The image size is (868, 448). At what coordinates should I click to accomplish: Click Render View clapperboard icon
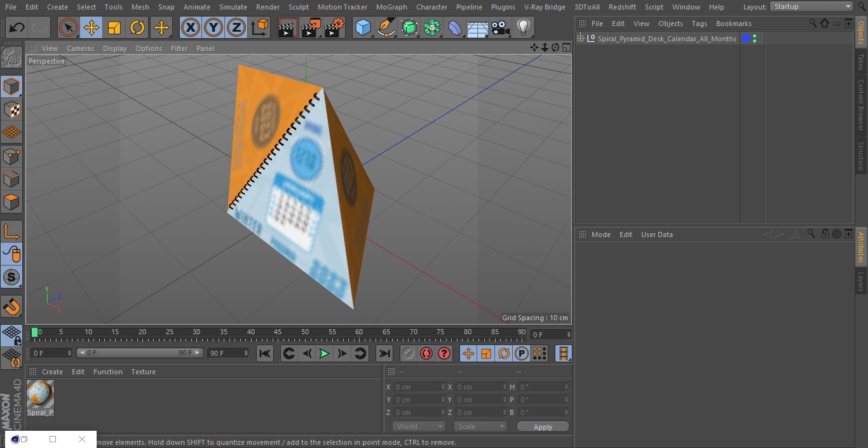pos(288,27)
